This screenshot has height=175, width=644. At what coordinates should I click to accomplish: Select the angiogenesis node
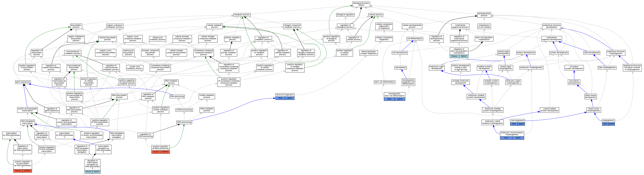[x=608, y=120]
